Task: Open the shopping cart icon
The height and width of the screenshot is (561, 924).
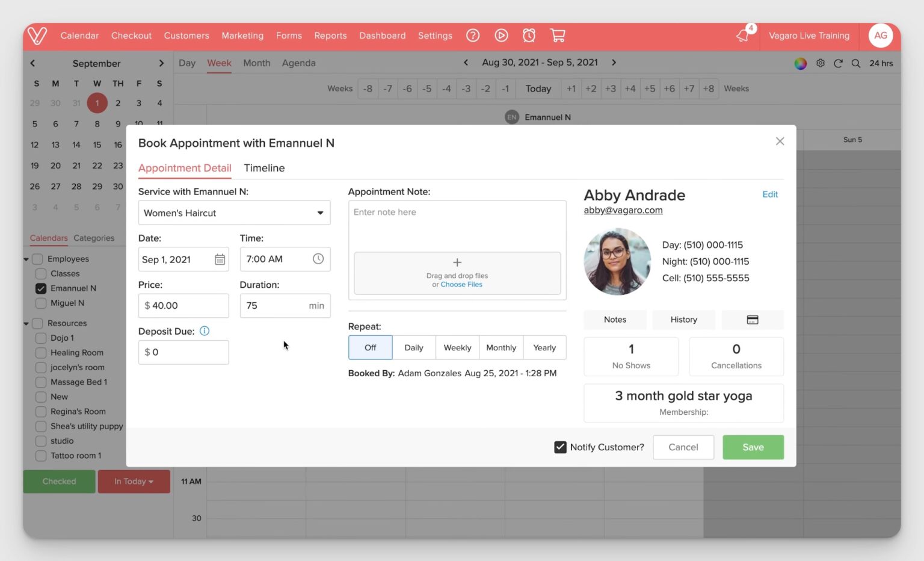Action: [558, 36]
